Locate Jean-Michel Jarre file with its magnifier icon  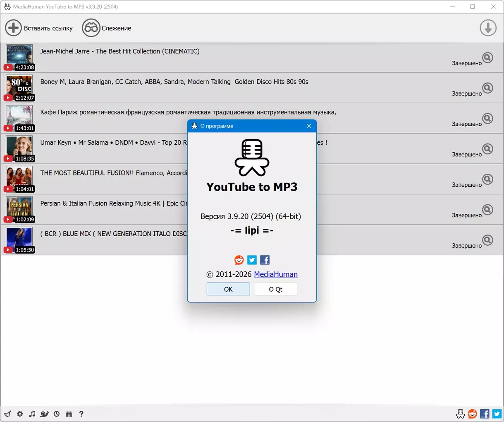488,58
